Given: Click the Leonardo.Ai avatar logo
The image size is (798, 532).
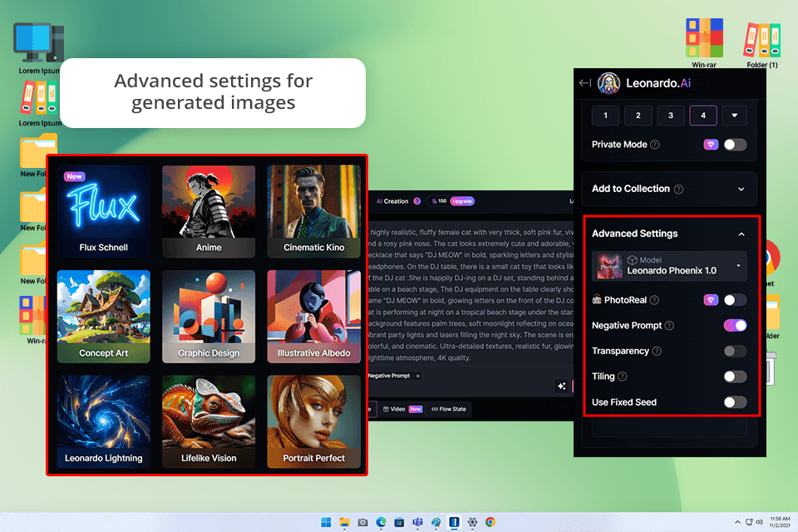Looking at the screenshot, I should click(608, 83).
